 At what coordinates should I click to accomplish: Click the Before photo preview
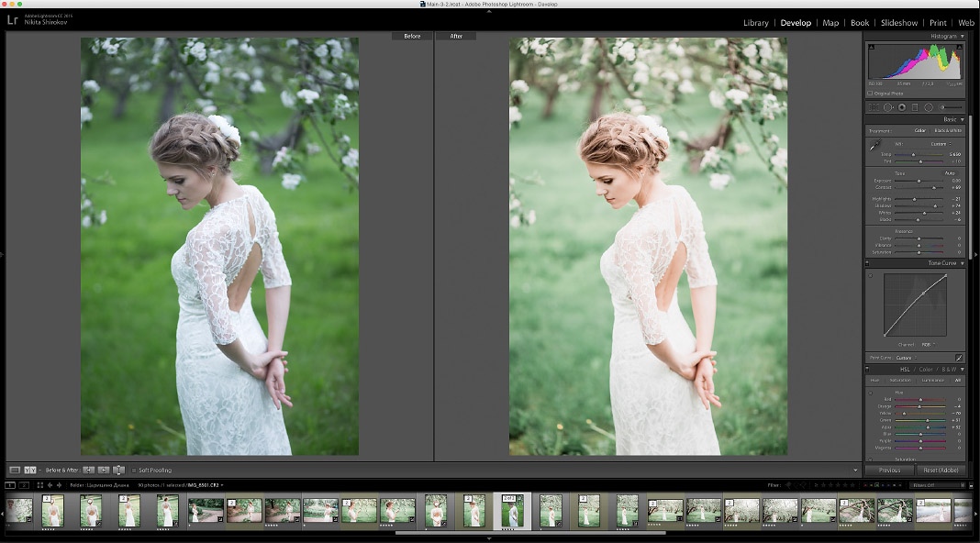(x=219, y=246)
